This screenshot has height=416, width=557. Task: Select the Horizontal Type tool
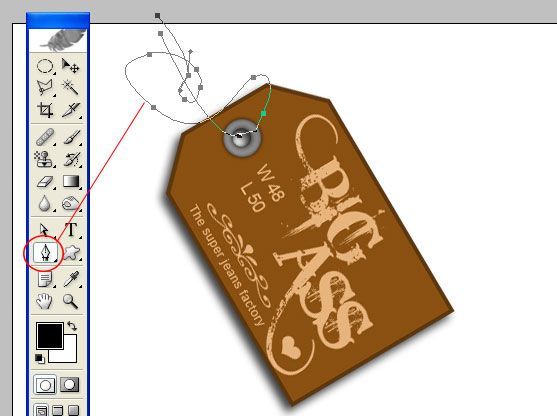71,230
